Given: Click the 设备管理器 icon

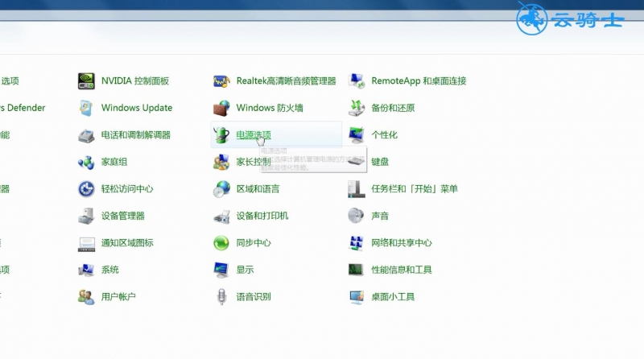Looking at the screenshot, I should coord(86,216).
